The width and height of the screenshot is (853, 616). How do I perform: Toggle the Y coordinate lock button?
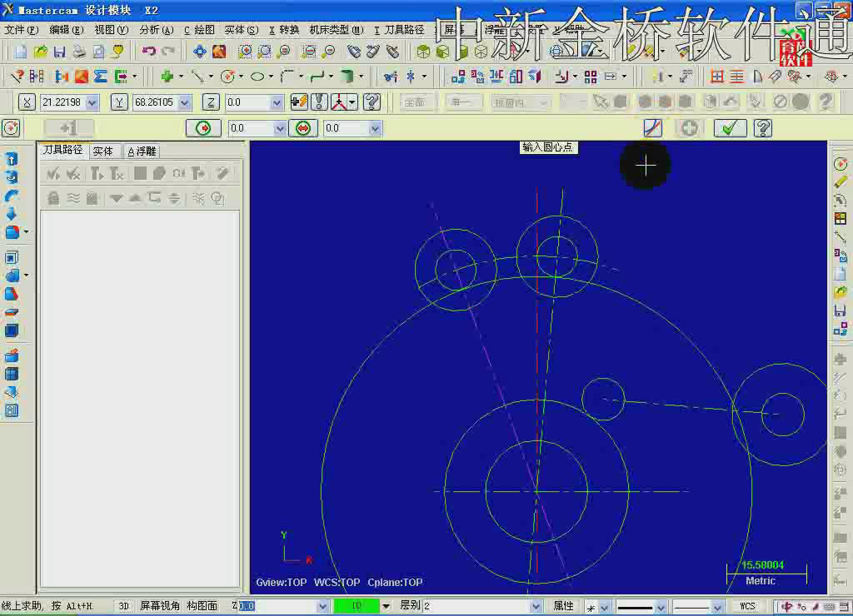[x=119, y=102]
